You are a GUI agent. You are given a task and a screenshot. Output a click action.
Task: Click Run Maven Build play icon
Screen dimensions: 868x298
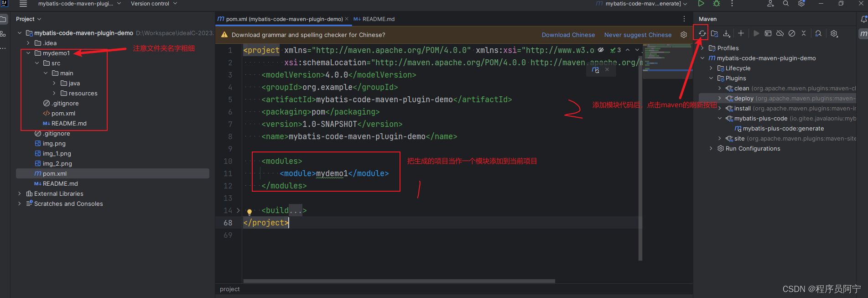pos(756,33)
